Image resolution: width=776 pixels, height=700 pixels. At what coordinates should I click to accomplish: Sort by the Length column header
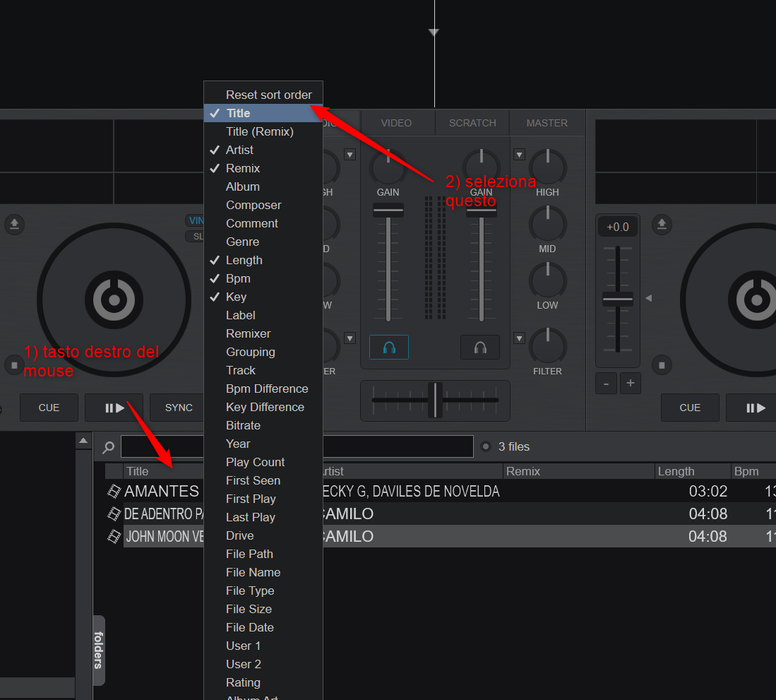pos(693,471)
